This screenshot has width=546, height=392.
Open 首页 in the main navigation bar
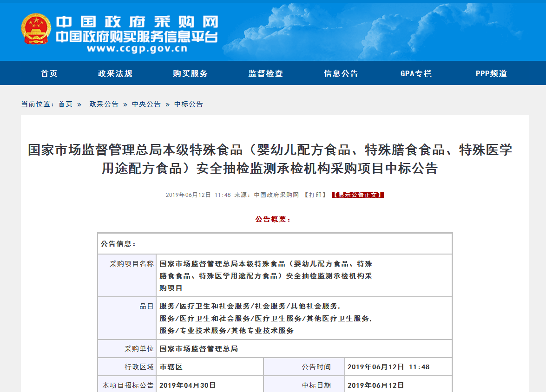point(49,73)
